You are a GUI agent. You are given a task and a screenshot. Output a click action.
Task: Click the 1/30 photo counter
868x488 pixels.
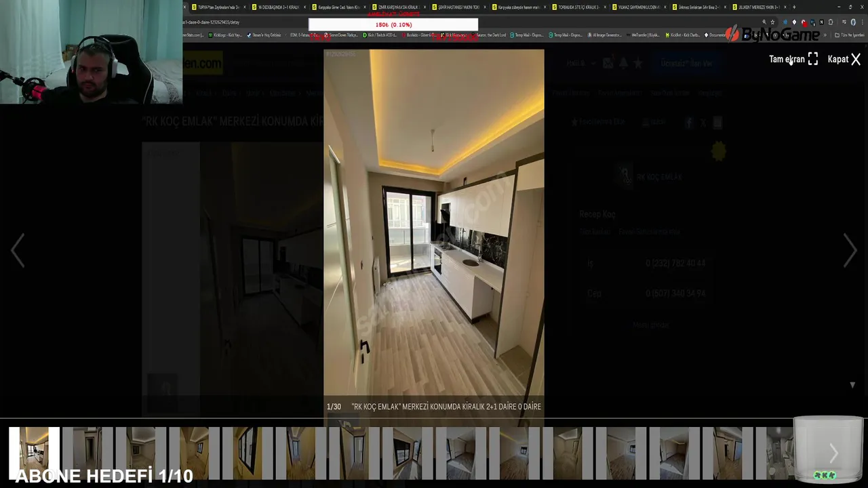334,407
